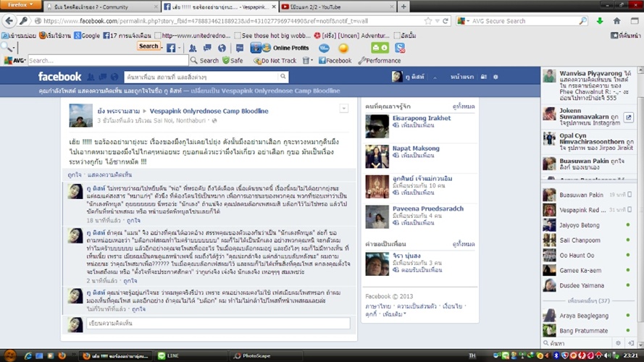Open chat with Saii Chanpoom
Screen dimensions: 644x362
[x=588, y=240]
